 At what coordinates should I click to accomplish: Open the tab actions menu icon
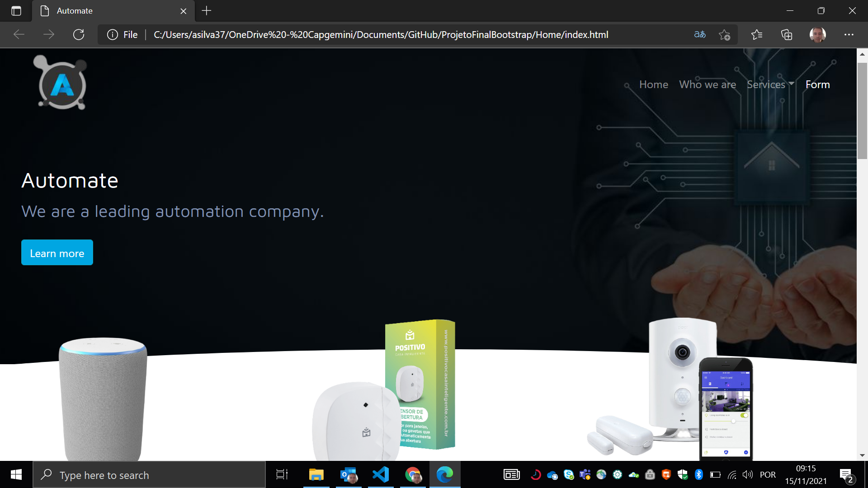pos(16,11)
